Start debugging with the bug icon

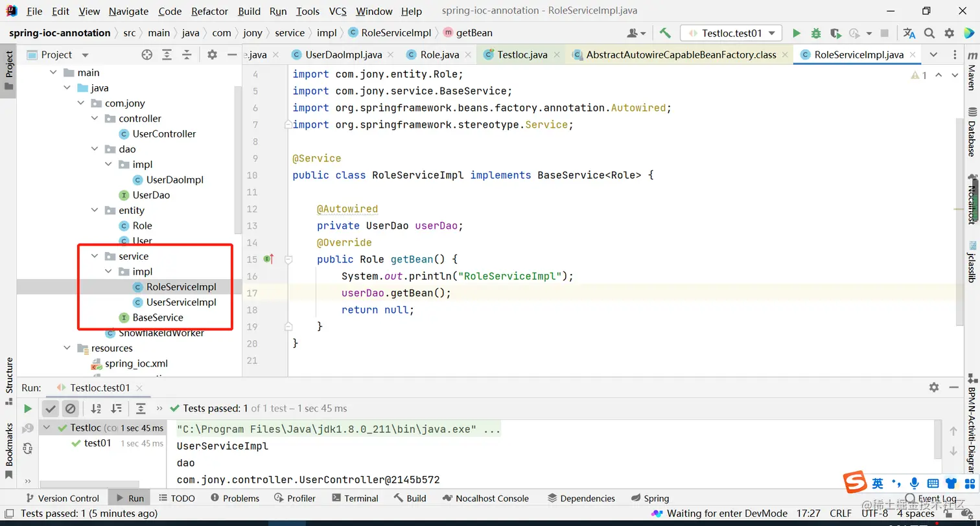(x=816, y=33)
